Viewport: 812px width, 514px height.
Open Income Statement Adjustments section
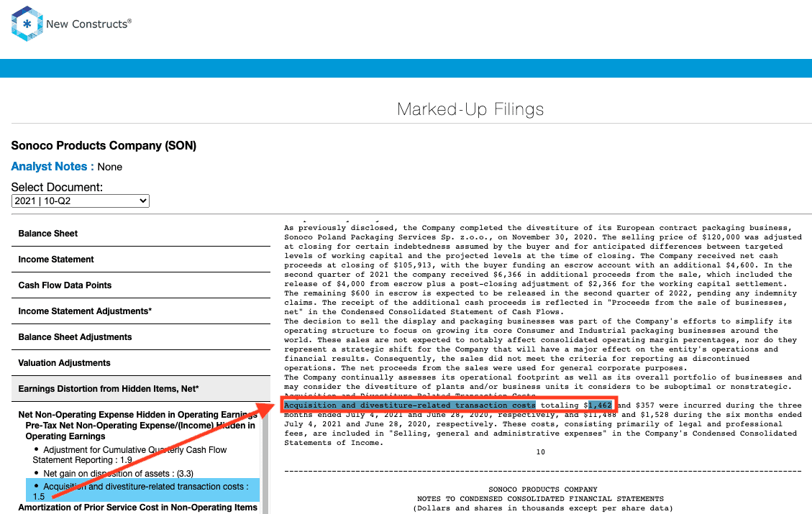(x=141, y=311)
